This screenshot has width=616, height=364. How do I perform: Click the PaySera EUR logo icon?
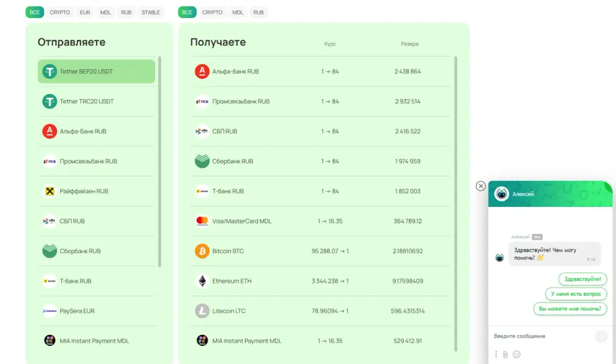pos(49,310)
